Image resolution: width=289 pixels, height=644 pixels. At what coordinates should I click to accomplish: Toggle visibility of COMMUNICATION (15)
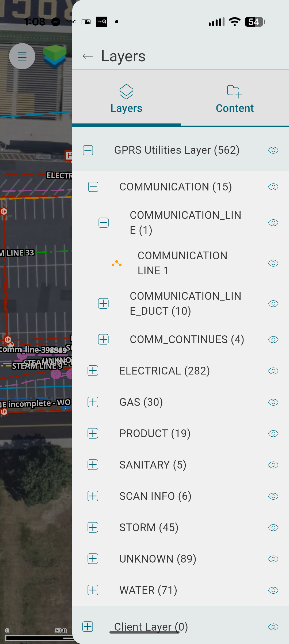tap(273, 187)
